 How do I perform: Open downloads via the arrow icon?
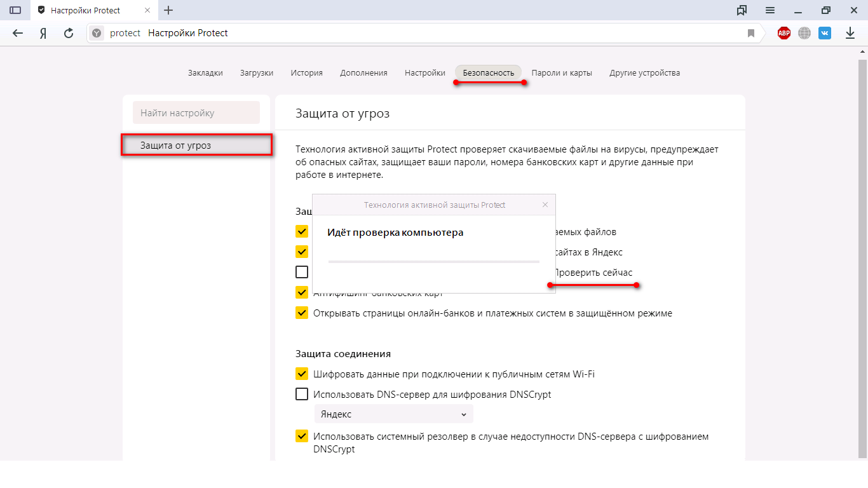tap(850, 33)
